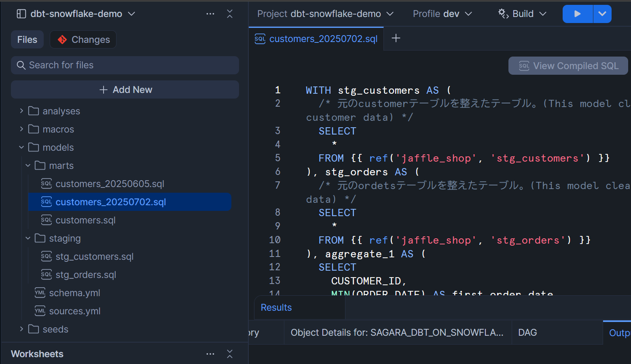Expand the macros folder
The height and width of the screenshot is (364, 631).
pyautogui.click(x=21, y=129)
